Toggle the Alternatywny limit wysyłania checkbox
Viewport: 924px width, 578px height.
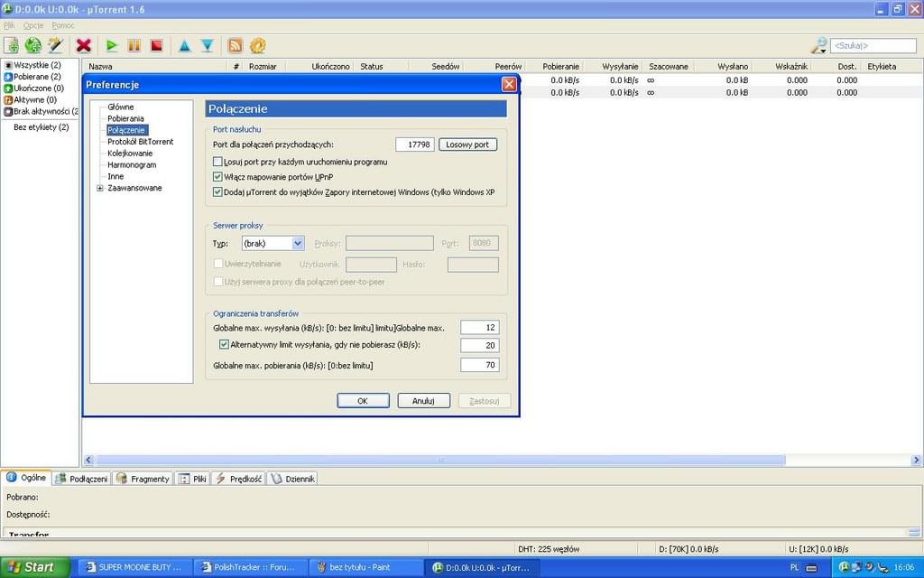tap(224, 344)
